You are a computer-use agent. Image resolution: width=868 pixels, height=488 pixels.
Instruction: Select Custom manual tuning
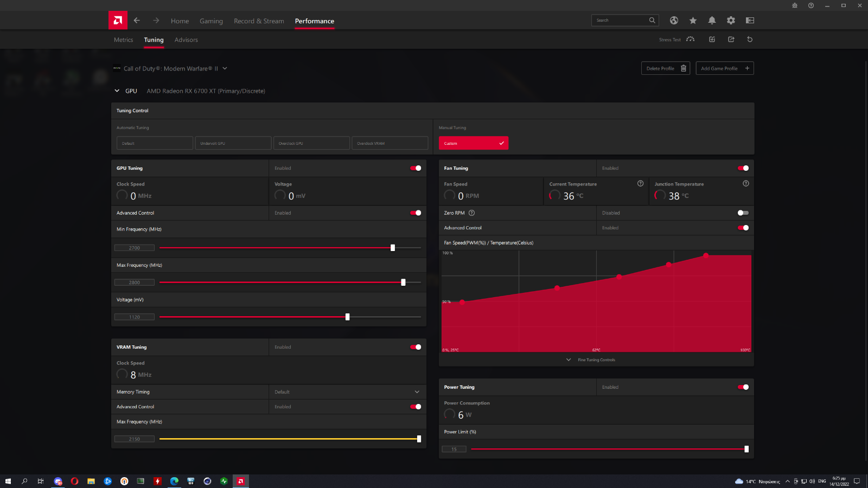(474, 143)
